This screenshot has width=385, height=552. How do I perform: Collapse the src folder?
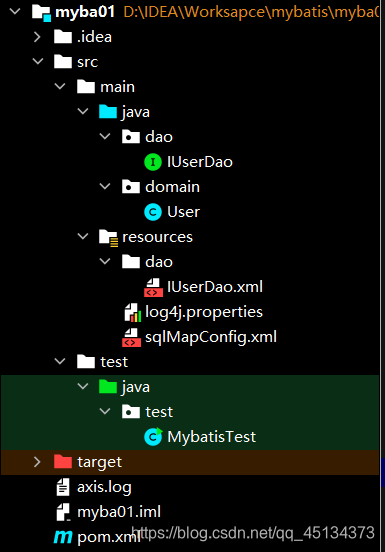(x=38, y=62)
